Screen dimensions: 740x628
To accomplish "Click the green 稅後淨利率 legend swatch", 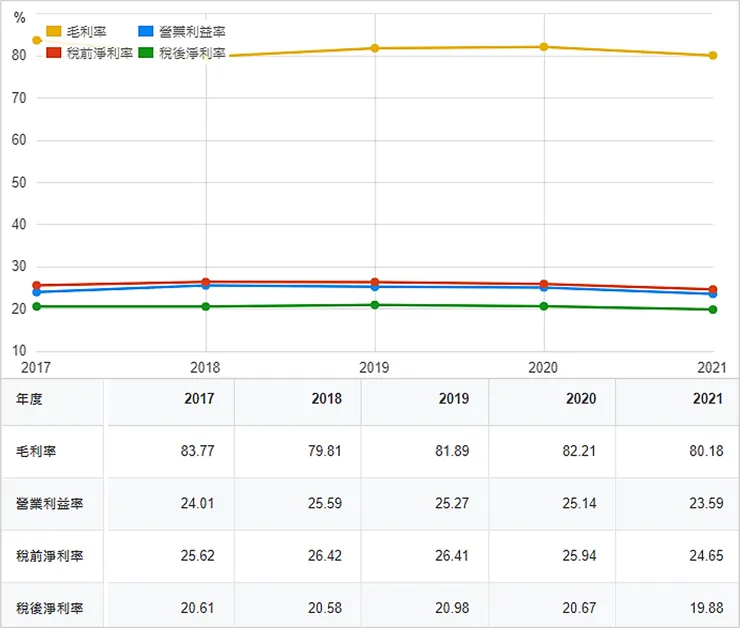I will pyautogui.click(x=145, y=52).
